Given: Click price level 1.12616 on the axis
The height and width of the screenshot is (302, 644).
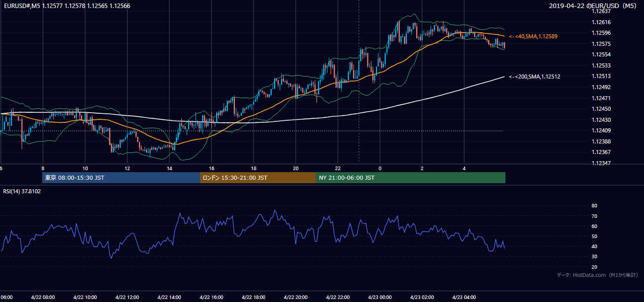Looking at the screenshot, I should coord(601,22).
